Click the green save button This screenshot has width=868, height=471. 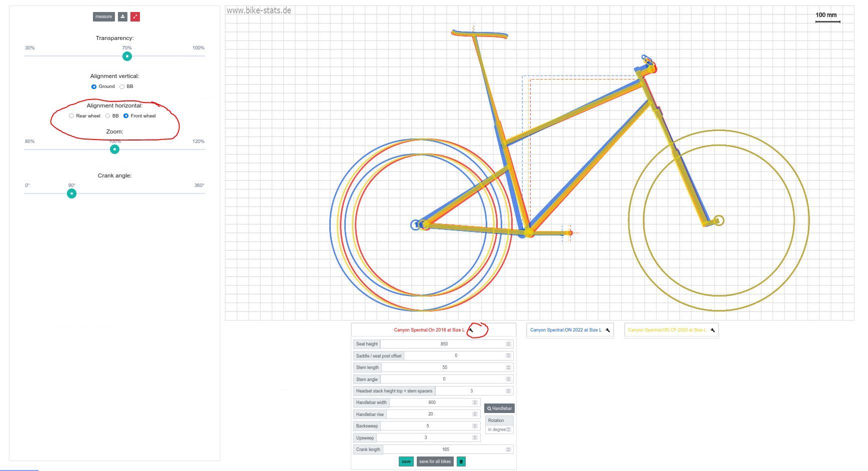click(x=406, y=461)
